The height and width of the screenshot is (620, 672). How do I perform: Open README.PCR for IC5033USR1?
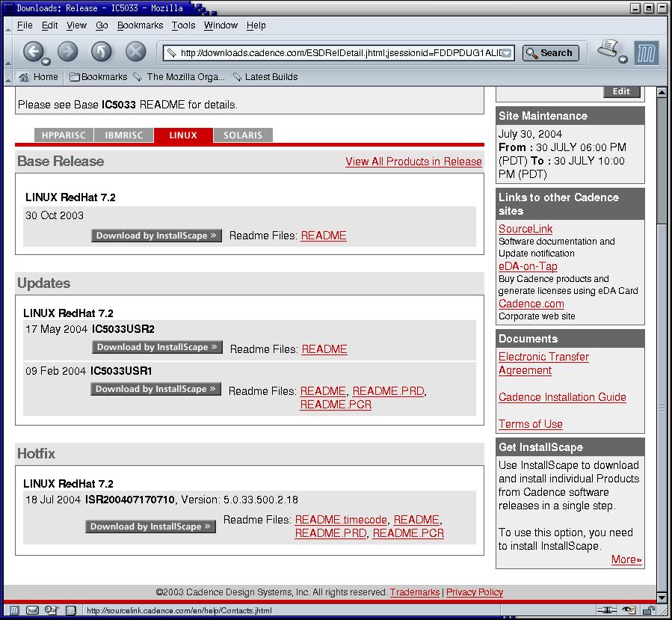336,405
